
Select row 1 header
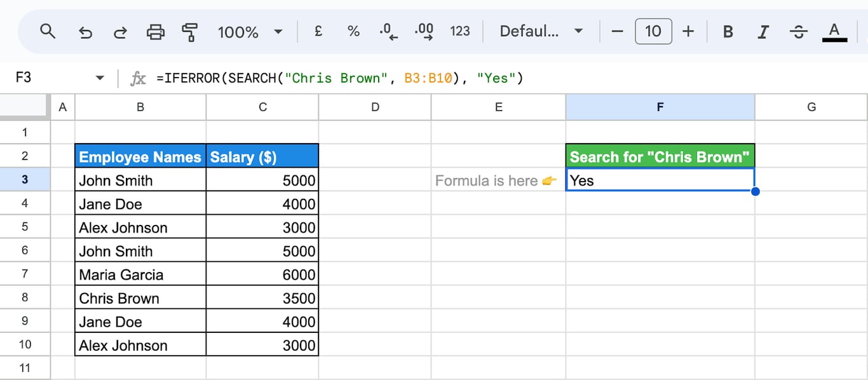[x=25, y=132]
